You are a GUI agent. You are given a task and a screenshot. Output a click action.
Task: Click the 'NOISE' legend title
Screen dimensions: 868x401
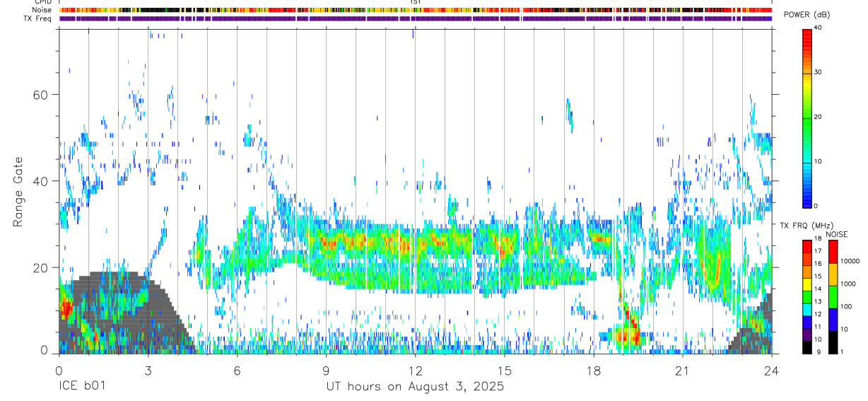[836, 234]
